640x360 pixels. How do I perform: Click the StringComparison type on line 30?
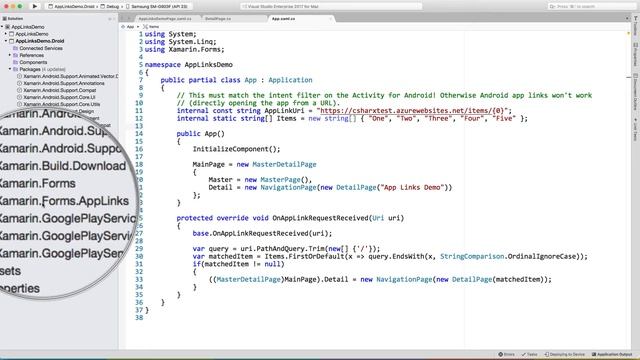pyautogui.click(x=472, y=256)
